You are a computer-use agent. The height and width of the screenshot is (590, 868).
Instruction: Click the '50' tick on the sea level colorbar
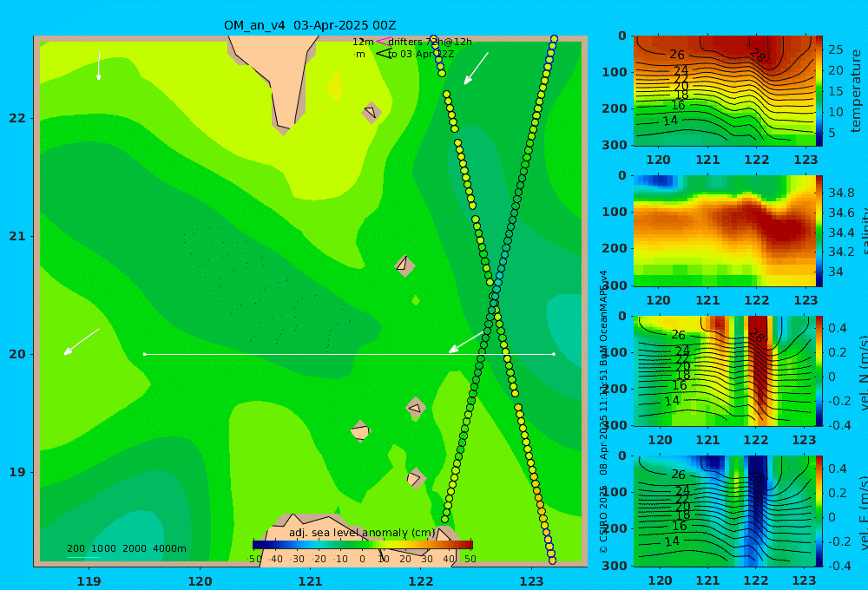[470, 559]
